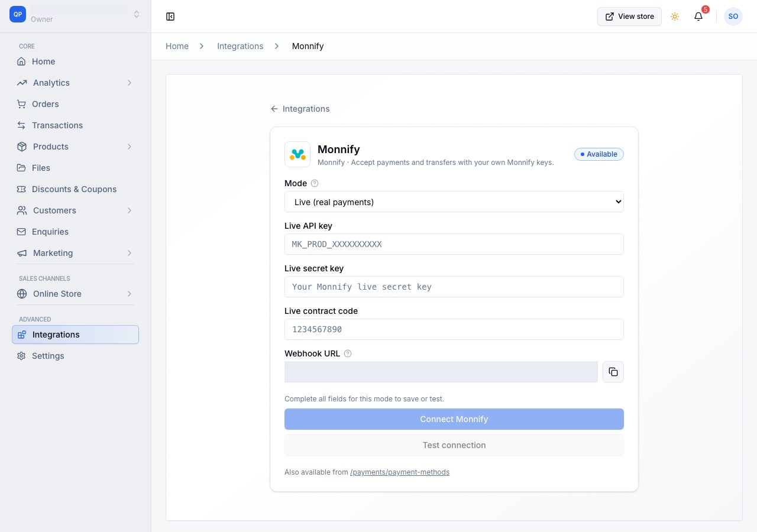The height and width of the screenshot is (532, 757).
Task: Click the Monnify card heading
Action: 339,150
